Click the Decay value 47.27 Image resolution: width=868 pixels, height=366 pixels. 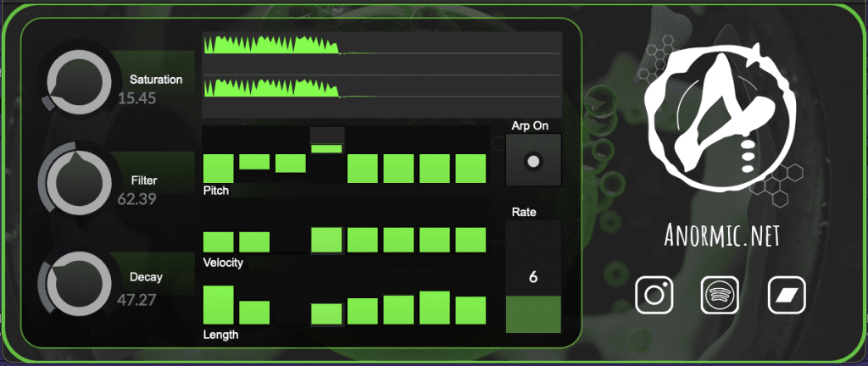pos(136,300)
